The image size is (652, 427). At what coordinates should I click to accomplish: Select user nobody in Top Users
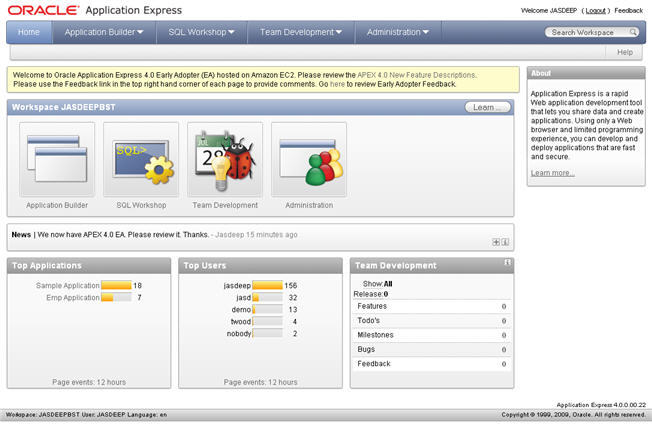pyautogui.click(x=239, y=333)
